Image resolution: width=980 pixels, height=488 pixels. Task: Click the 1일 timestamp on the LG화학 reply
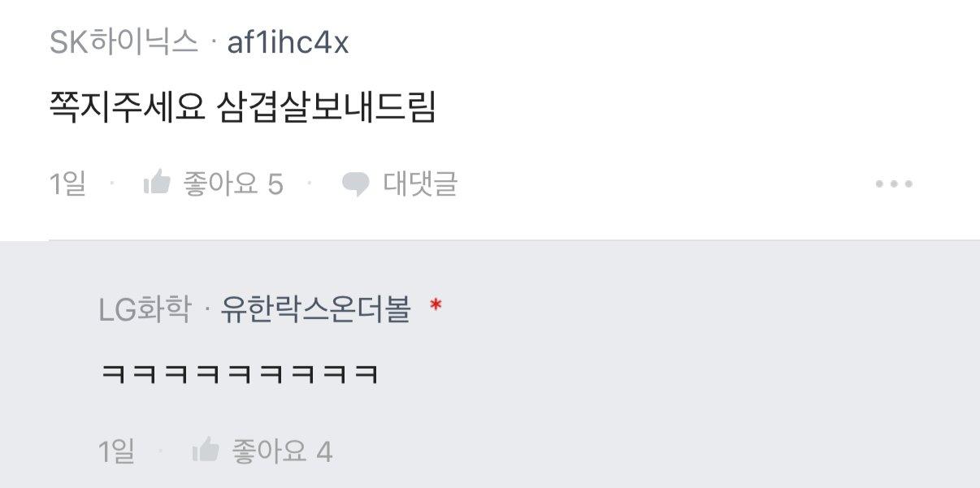click(117, 451)
